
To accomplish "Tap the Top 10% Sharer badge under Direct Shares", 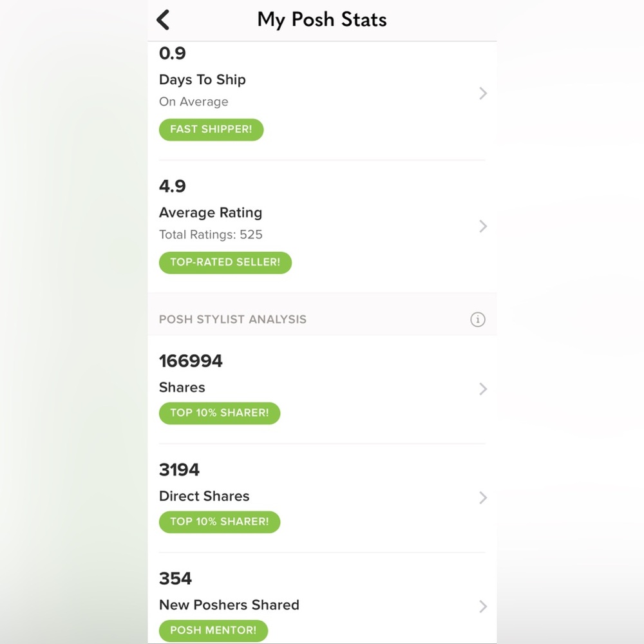I will coord(220,522).
